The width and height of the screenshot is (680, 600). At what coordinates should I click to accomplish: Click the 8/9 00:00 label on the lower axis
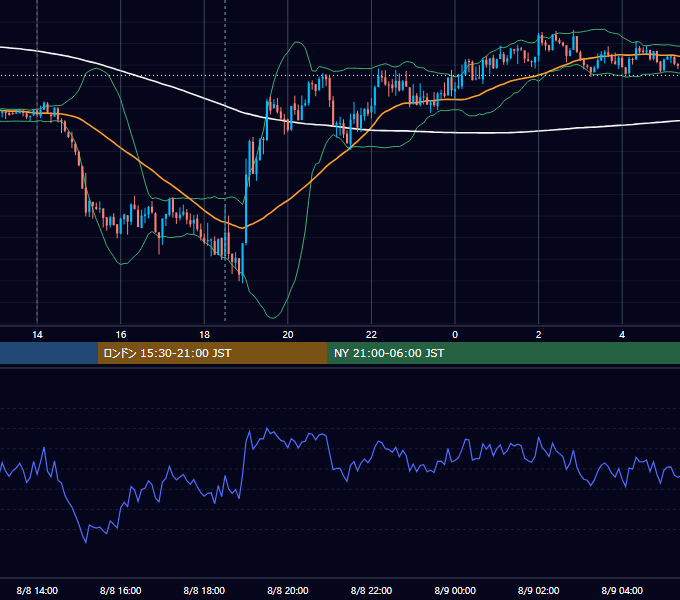pyautogui.click(x=455, y=590)
